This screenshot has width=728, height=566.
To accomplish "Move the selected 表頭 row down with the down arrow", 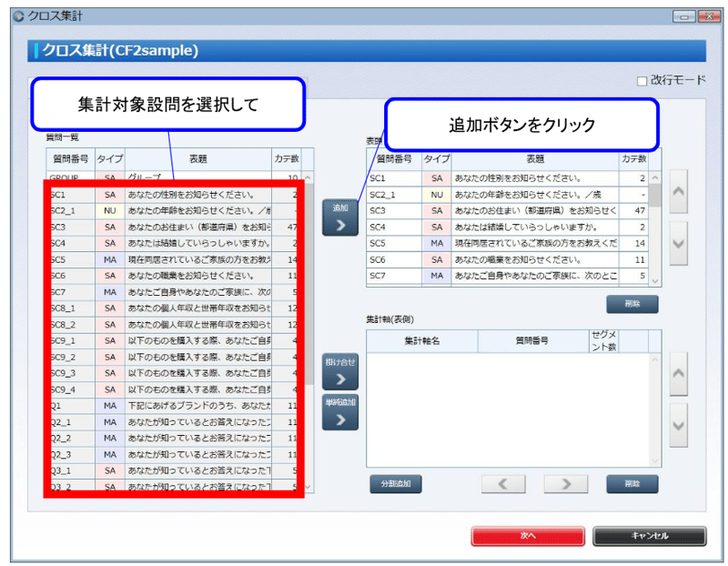I will (x=678, y=241).
